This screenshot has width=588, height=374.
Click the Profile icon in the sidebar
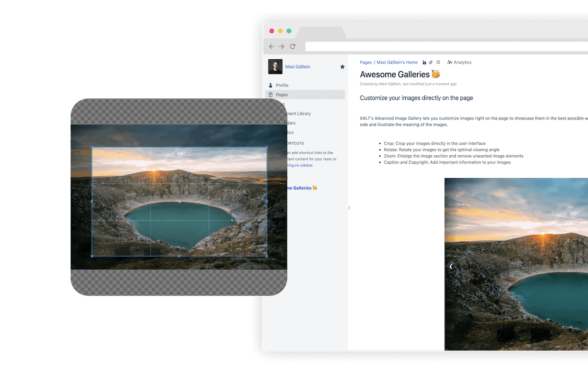pos(270,85)
